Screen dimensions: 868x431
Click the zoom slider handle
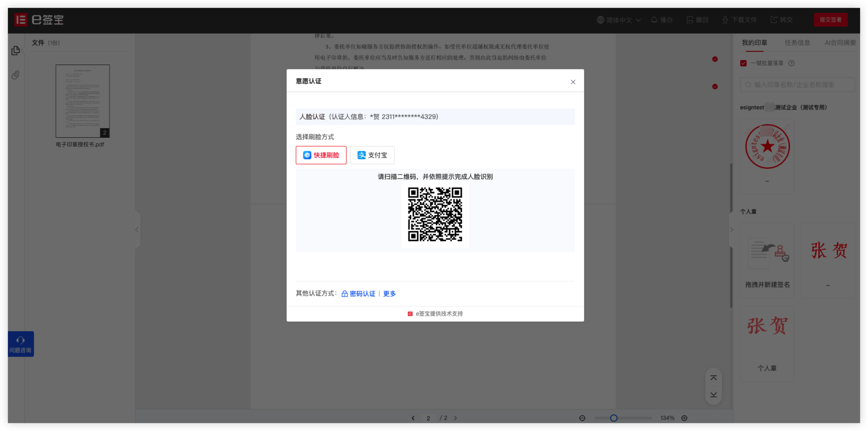[x=614, y=418]
